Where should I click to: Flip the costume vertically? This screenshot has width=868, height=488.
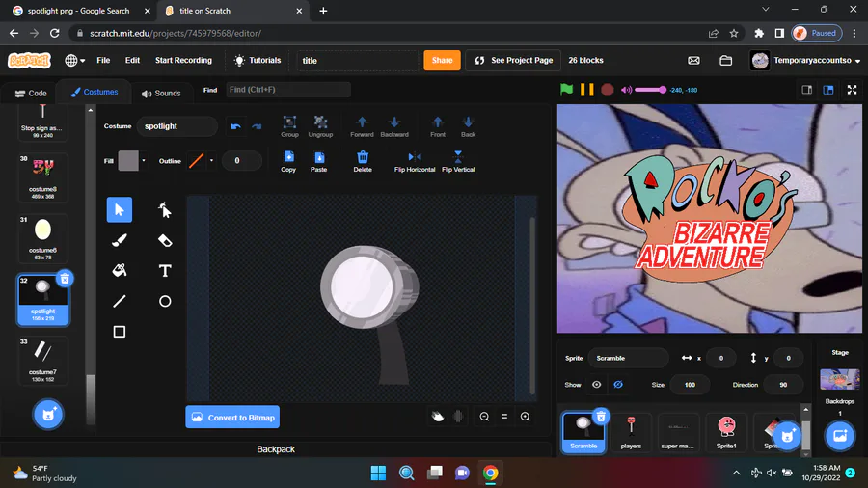(x=458, y=161)
